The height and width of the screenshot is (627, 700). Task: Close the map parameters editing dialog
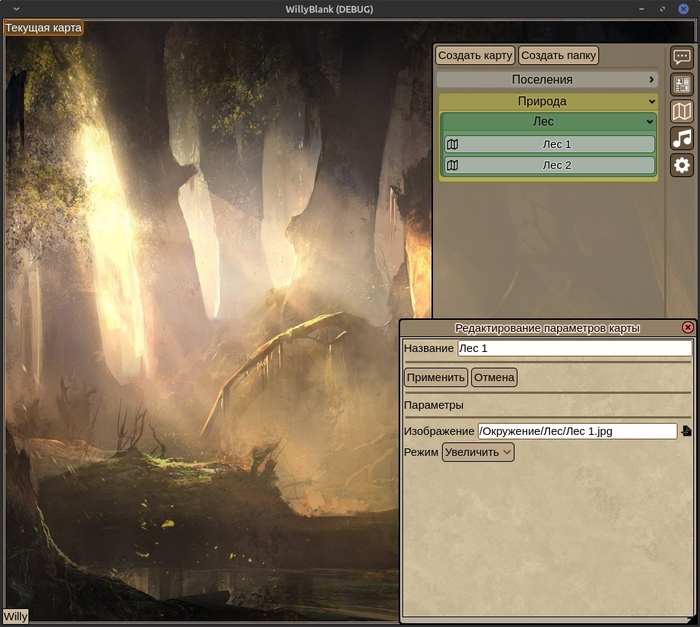tap(688, 328)
